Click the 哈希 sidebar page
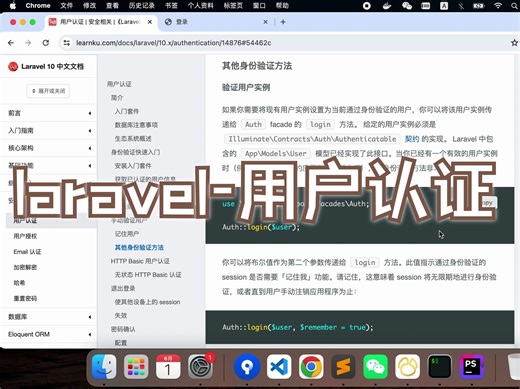Viewport: 520px width, 389px height. coord(19,283)
